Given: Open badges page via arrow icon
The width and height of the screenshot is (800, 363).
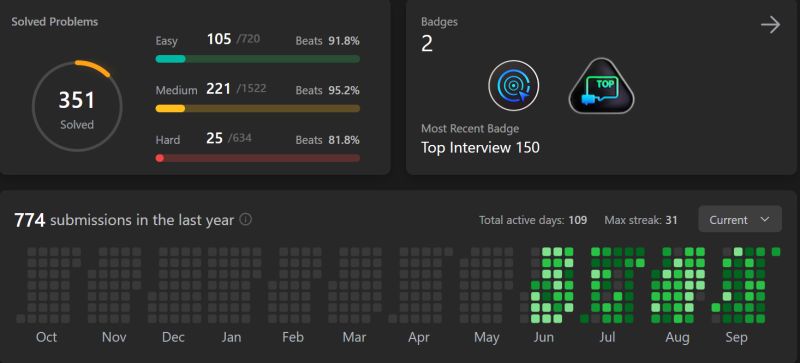Looking at the screenshot, I should click(x=770, y=25).
